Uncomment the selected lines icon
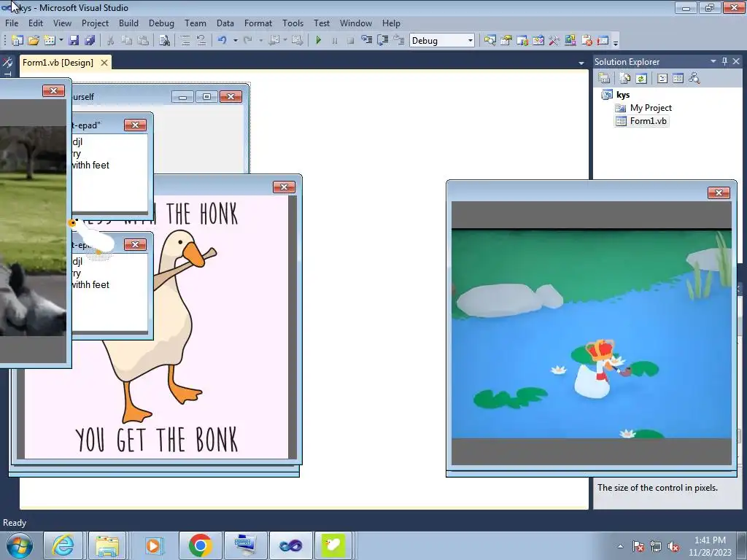Viewport: 747px width, 560px height. [201, 41]
